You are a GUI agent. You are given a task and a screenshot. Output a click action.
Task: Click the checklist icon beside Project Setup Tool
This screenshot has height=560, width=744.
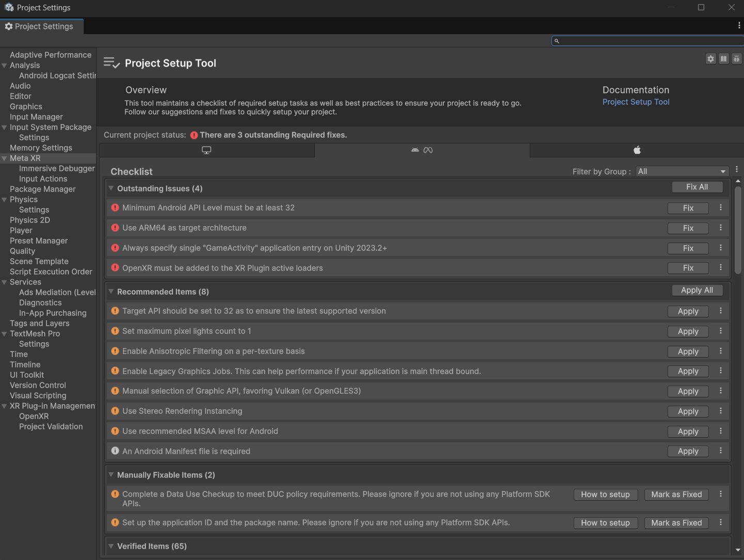[x=112, y=62]
